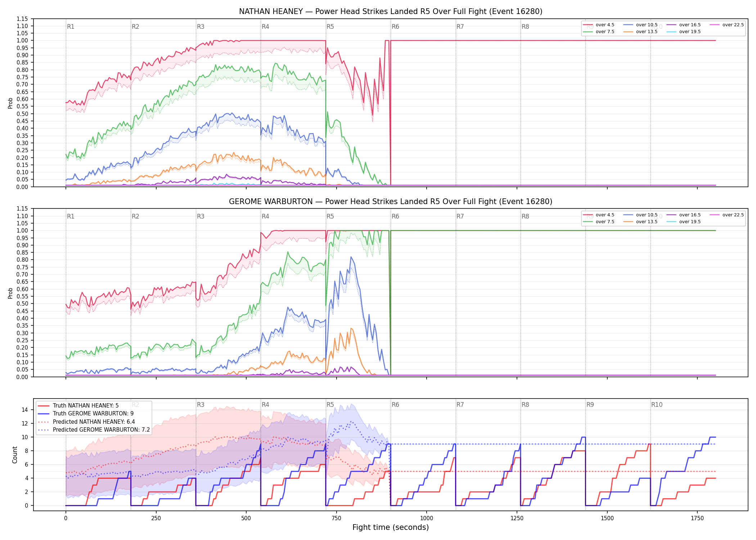The width and height of the screenshot is (756, 540).
Task: Click the x-axis tick label 1000
Action: point(427,518)
